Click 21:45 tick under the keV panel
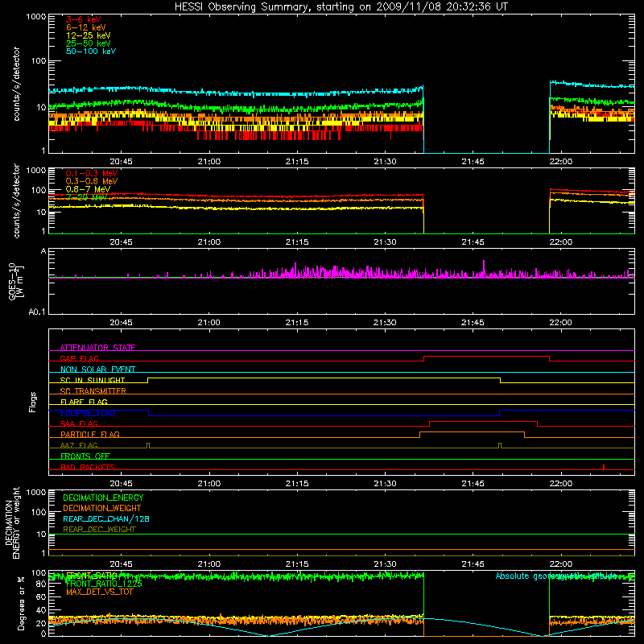The image size is (644, 644). pos(473,162)
